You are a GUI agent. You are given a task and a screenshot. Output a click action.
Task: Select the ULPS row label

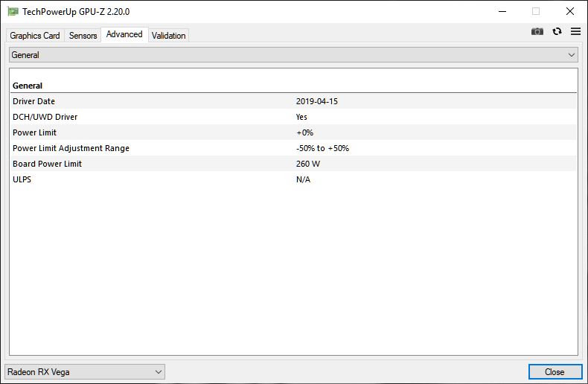(22, 179)
